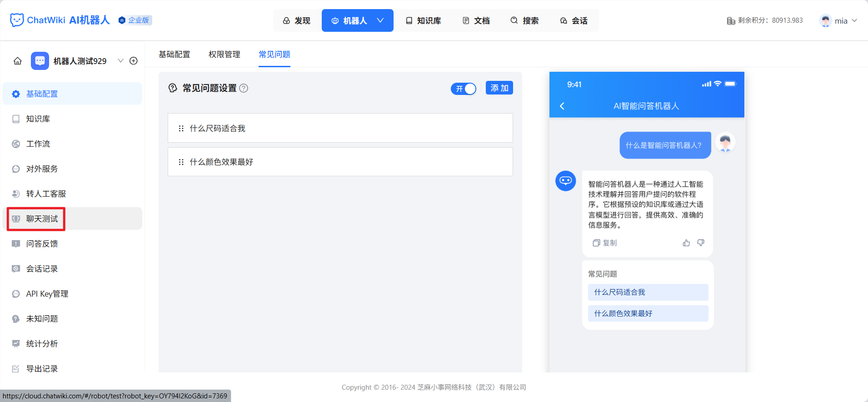Click the 剩余积分 points icon
Image resolution: width=868 pixels, height=402 pixels.
(x=731, y=21)
